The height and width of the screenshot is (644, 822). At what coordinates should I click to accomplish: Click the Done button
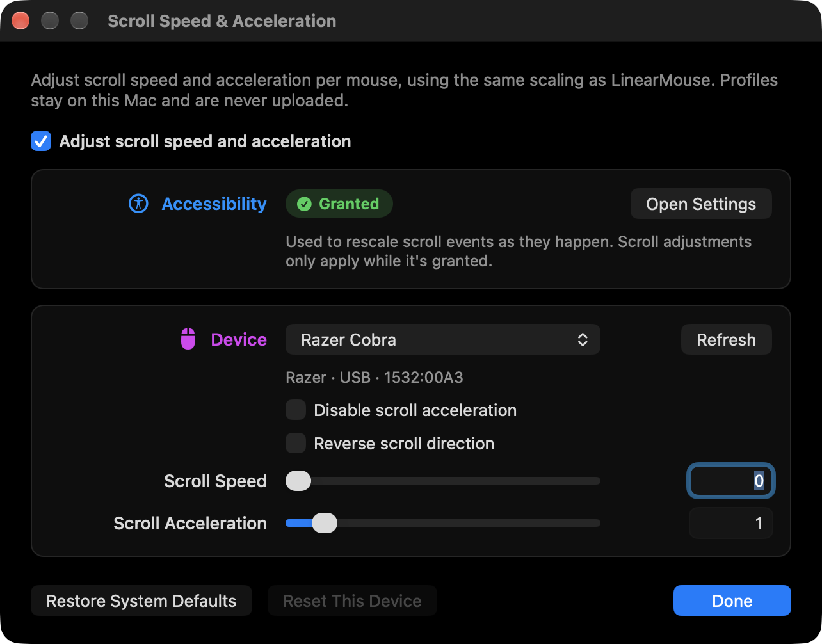click(732, 601)
